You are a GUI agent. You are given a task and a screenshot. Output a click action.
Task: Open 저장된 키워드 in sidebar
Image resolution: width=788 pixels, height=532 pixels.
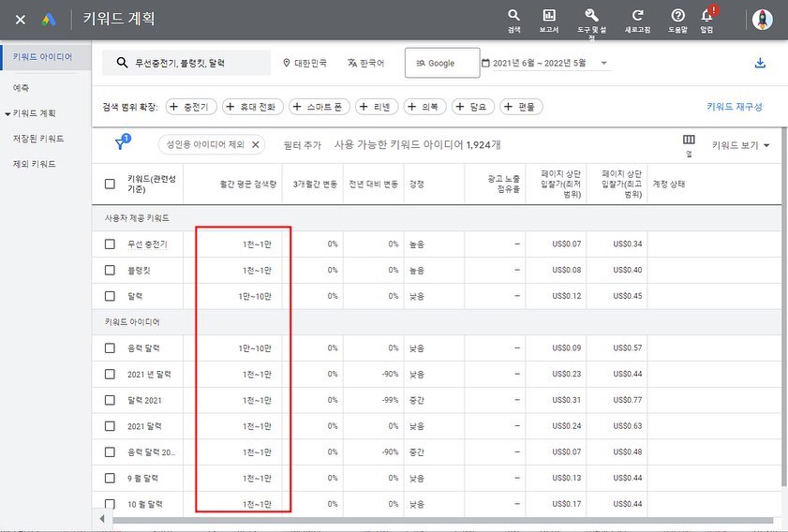coord(38,139)
